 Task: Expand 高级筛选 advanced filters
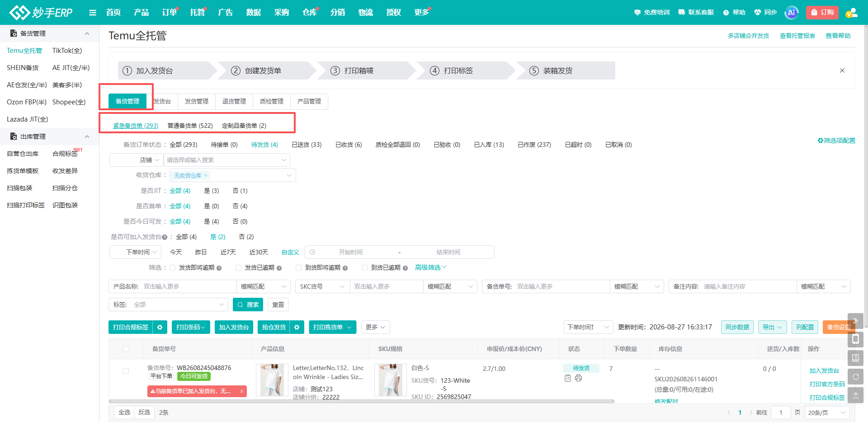coord(431,267)
